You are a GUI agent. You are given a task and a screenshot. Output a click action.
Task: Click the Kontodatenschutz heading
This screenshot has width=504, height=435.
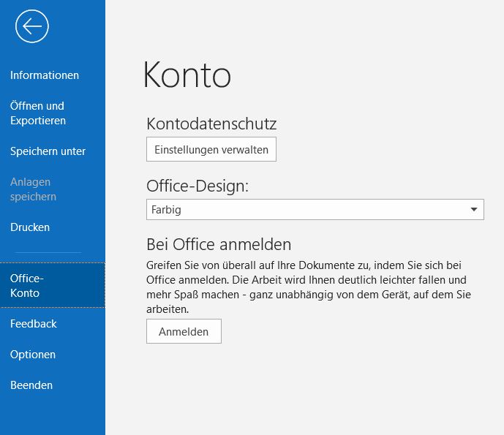(x=211, y=124)
